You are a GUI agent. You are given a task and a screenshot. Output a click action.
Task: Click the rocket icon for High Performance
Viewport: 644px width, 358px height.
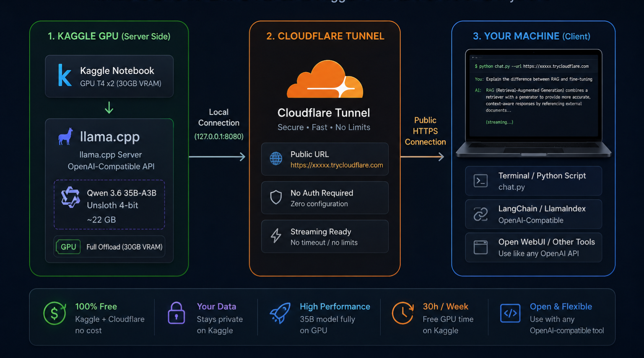click(280, 313)
